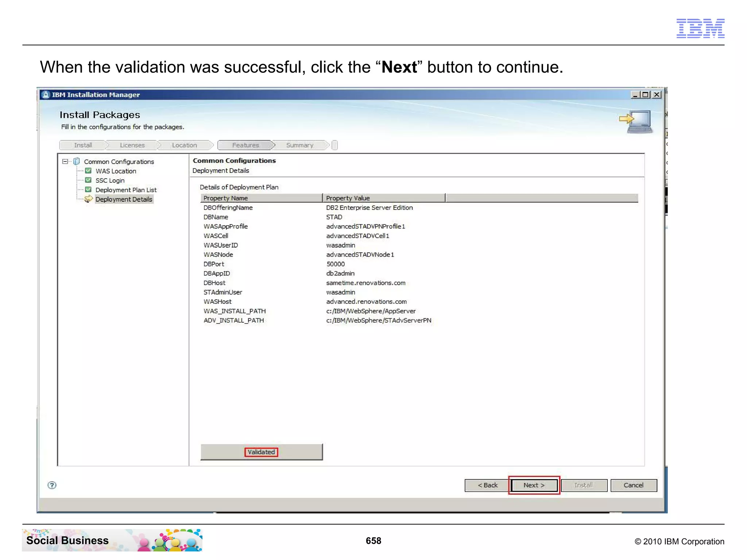Click the DBAppID property row
This screenshot has width=747, height=560.
tap(419, 273)
